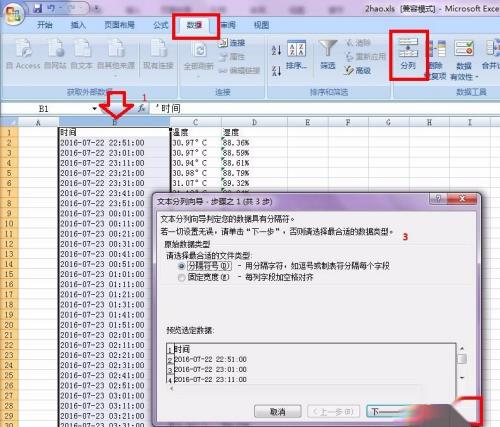Image resolution: width=500 pixels, height=427 pixels.
Task: Switch to the 数据 ribbon tab
Action: pyautogui.click(x=195, y=25)
